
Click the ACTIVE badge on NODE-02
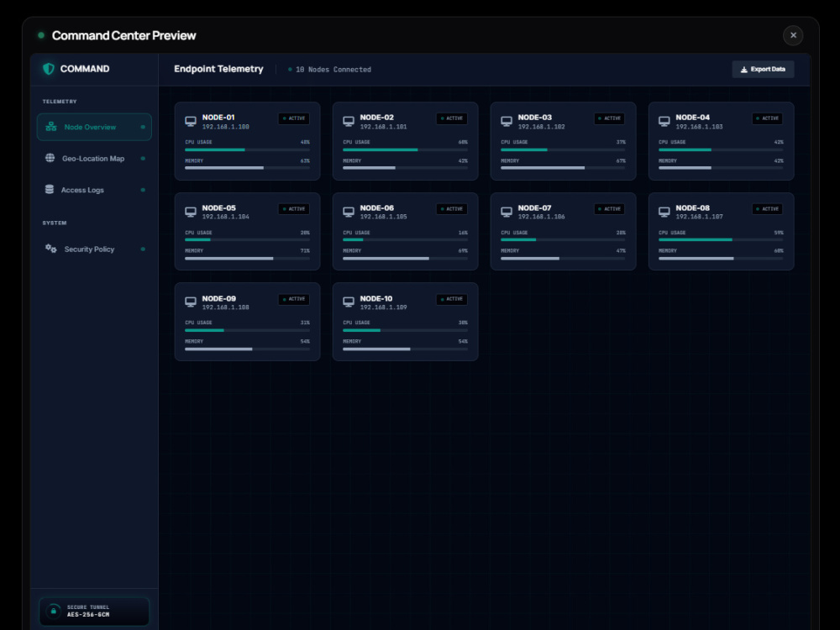click(452, 118)
